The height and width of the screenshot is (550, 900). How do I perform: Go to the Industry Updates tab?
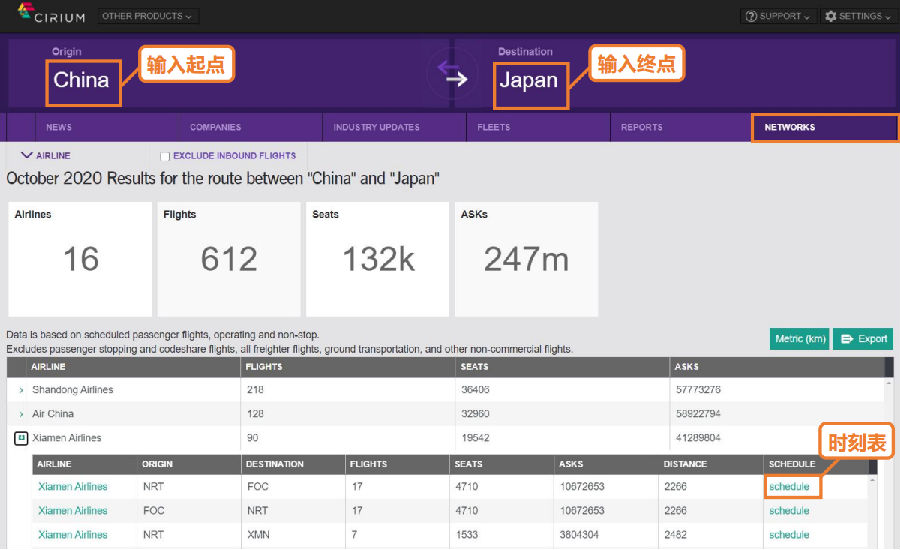376,127
